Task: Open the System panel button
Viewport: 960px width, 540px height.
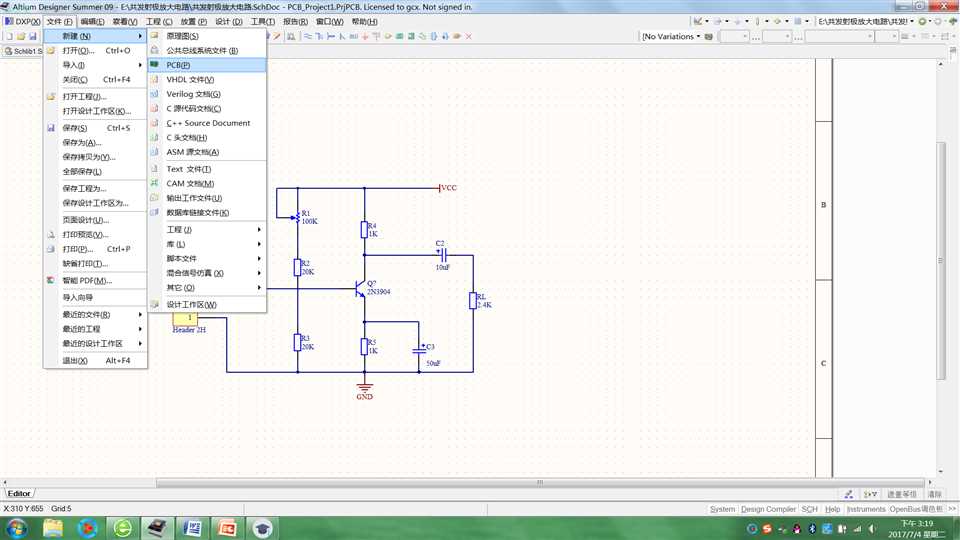Action: click(x=722, y=509)
